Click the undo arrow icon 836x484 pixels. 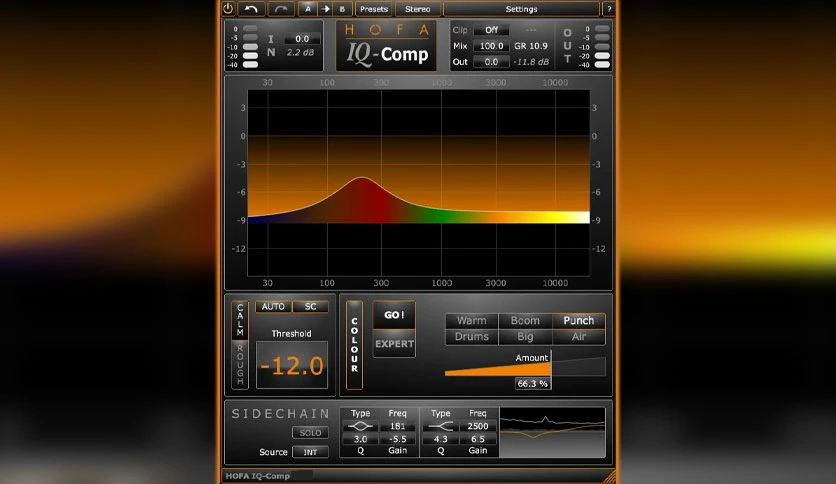coord(251,9)
